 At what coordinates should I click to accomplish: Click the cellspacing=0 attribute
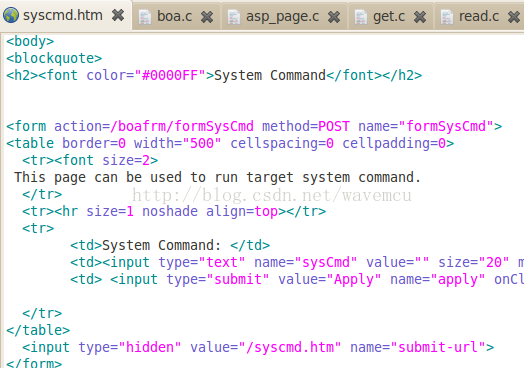[x=282, y=144]
